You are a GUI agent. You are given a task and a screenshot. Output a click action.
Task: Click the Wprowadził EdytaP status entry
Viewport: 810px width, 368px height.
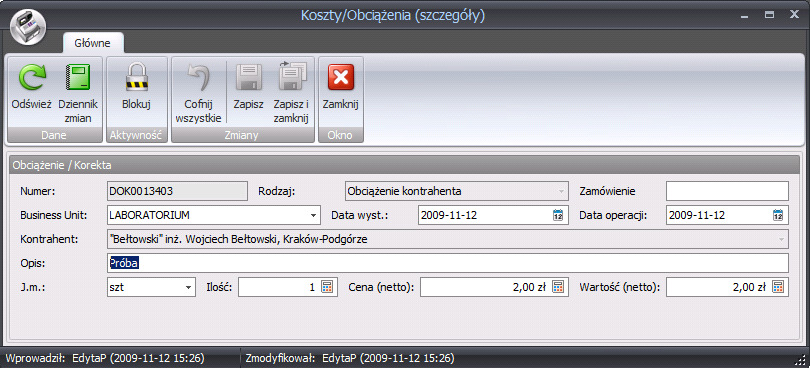[x=105, y=358]
